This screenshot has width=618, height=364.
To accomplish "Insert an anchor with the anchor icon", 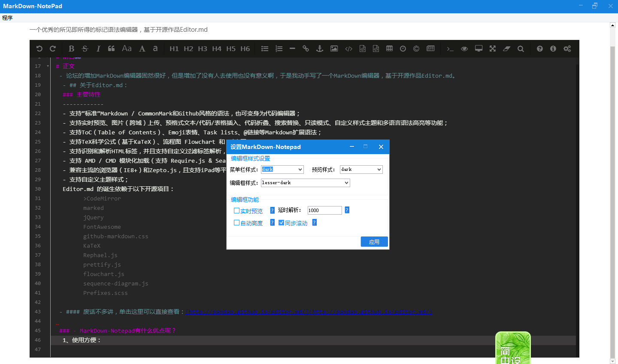I will [x=319, y=49].
